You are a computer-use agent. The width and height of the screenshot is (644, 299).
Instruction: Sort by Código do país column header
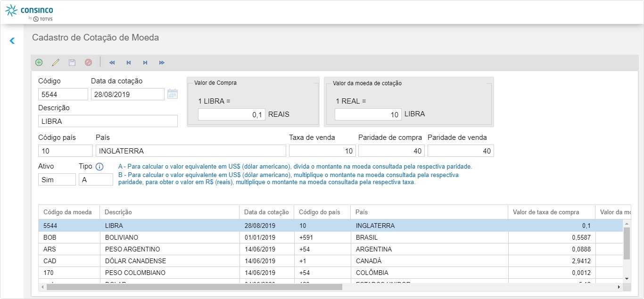pos(322,212)
